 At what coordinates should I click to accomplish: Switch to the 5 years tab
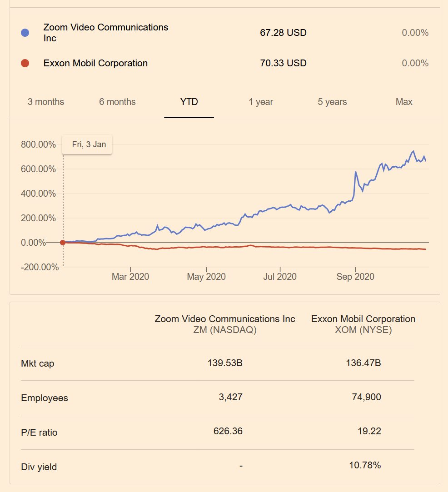332,102
